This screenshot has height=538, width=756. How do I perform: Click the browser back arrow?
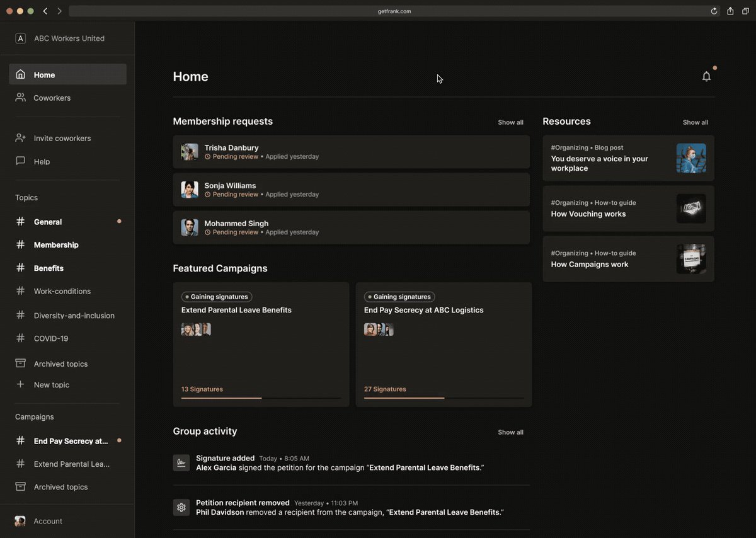[45, 11]
